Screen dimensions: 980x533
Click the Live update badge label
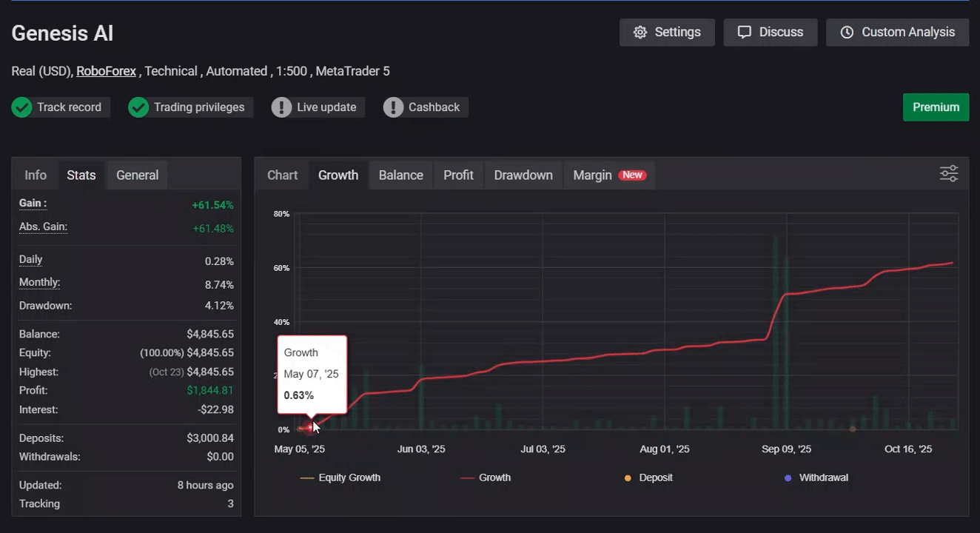pyautogui.click(x=326, y=107)
